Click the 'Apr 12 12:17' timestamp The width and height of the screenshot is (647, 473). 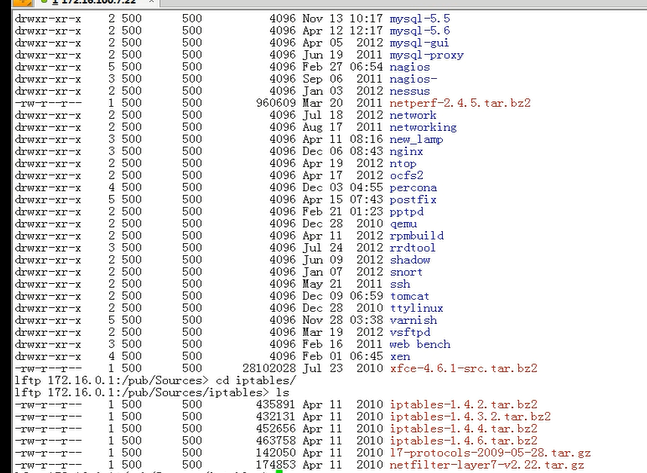[343, 31]
